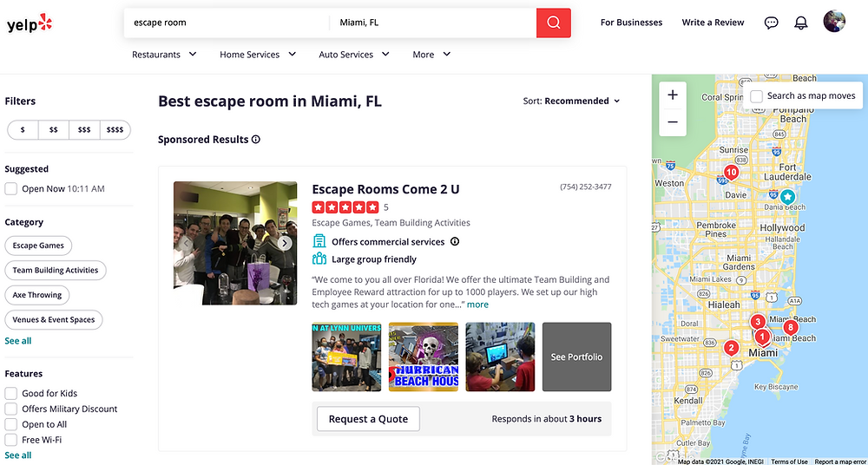Check the Open to All filter
This screenshot has height=465, width=868.
[x=10, y=424]
